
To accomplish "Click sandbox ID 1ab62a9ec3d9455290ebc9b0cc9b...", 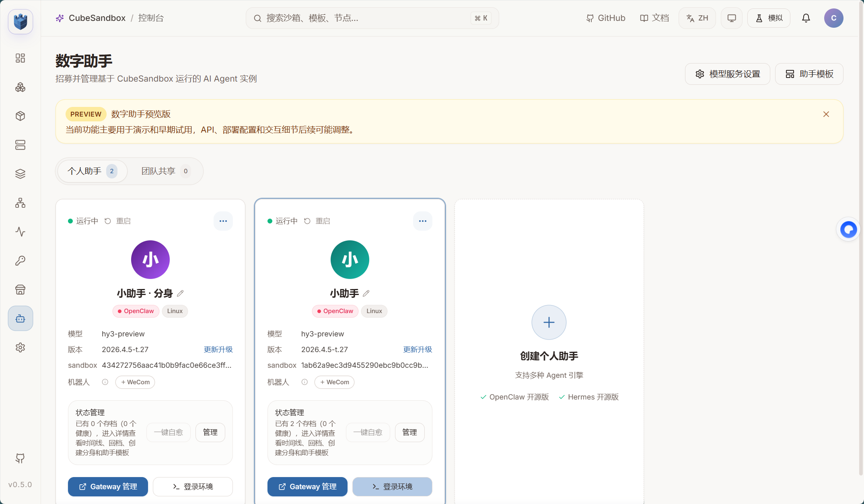I will (x=365, y=365).
